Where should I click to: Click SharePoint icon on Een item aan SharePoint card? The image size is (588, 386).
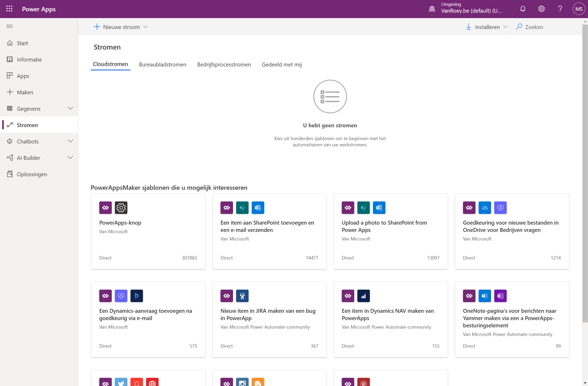pos(242,208)
